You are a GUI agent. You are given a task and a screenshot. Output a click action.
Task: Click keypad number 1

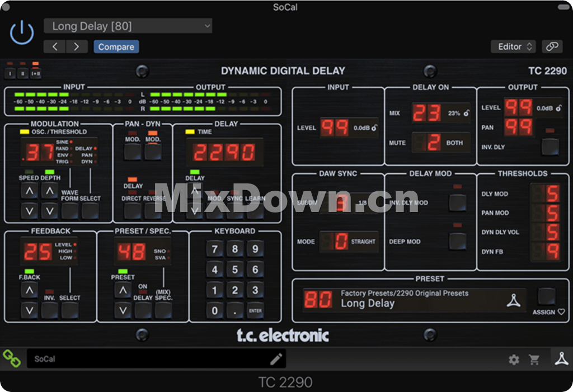[x=214, y=290]
